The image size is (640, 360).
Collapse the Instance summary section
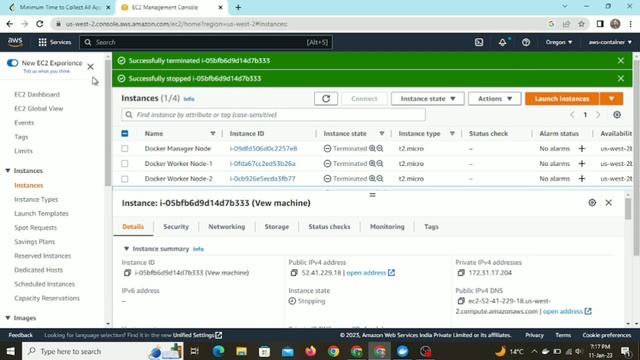(127, 249)
